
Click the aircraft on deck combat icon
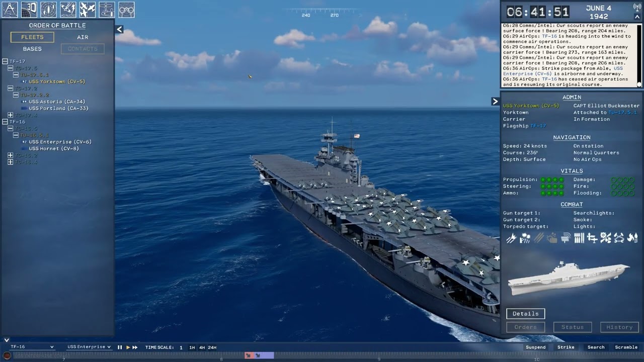click(x=592, y=238)
